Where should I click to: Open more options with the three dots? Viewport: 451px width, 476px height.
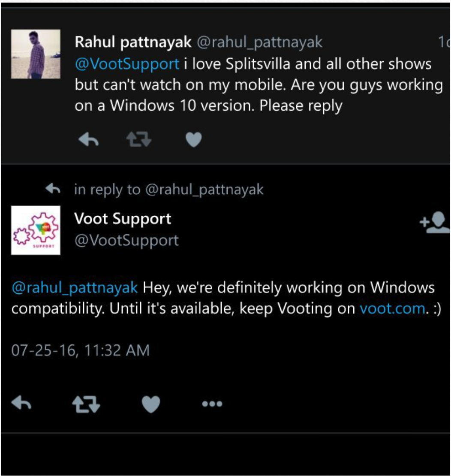point(212,404)
